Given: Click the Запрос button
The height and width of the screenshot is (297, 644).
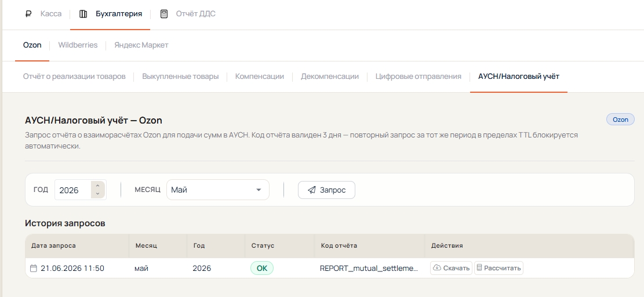Looking at the screenshot, I should pyautogui.click(x=326, y=190).
